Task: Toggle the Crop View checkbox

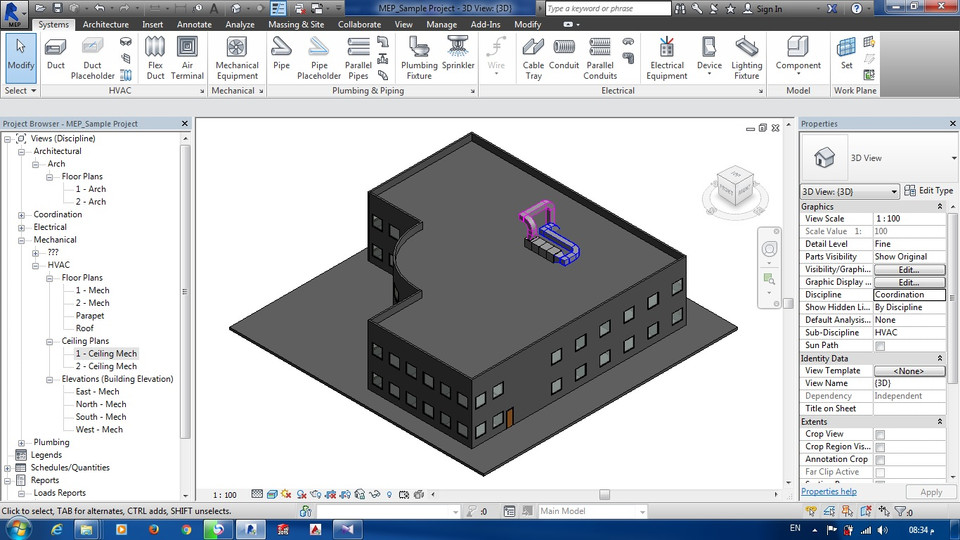Action: pos(880,434)
